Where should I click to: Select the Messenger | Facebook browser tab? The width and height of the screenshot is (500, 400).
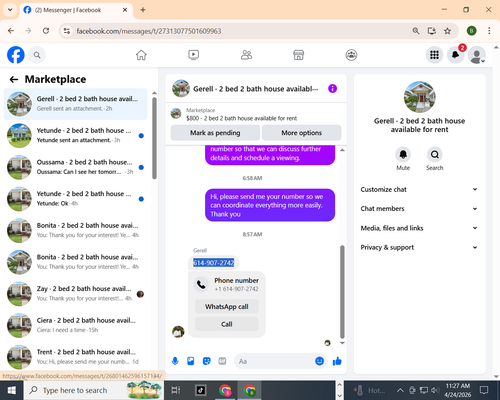point(77,10)
